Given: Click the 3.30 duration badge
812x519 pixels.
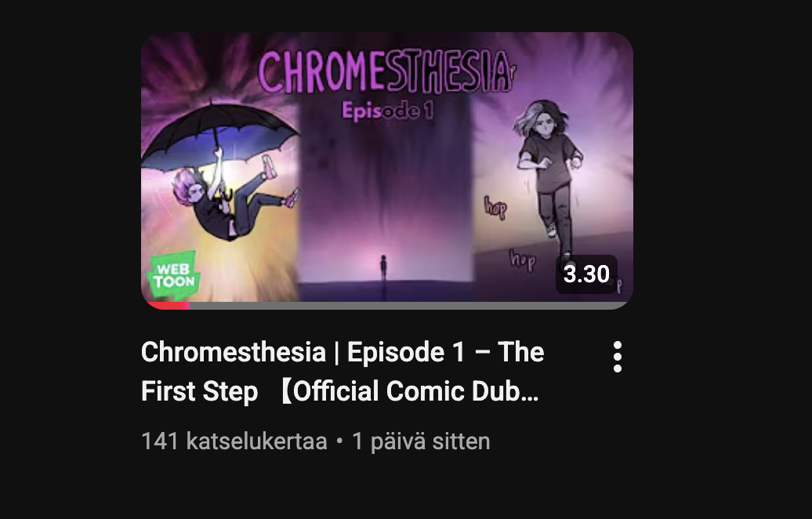Looking at the screenshot, I should tap(586, 274).
